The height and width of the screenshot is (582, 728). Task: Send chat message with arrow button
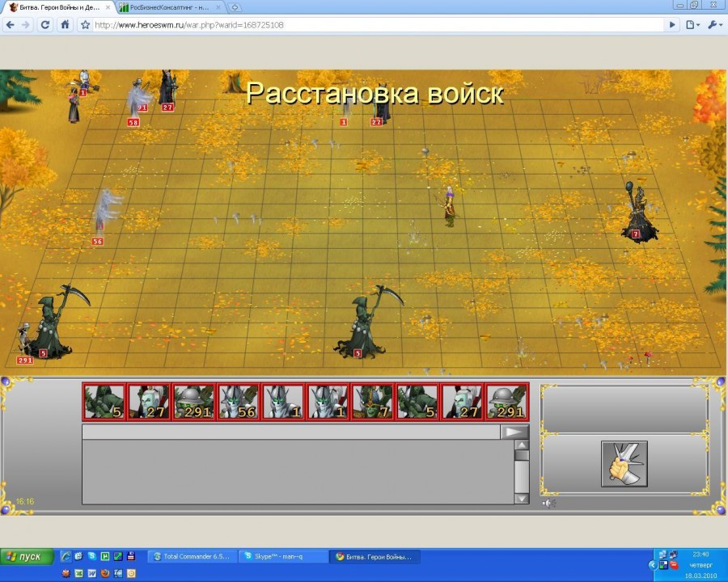pos(514,432)
